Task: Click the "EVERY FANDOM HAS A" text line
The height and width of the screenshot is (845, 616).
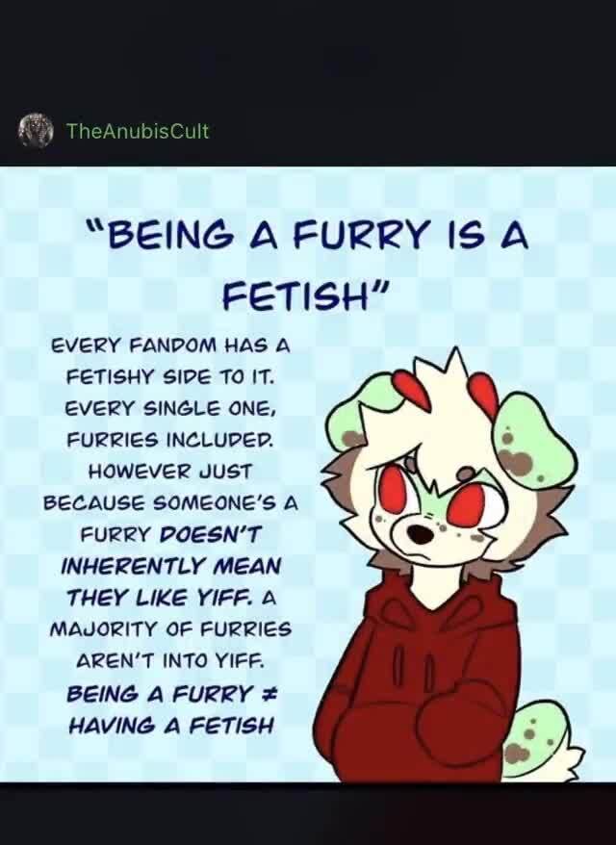Action: 169,345
